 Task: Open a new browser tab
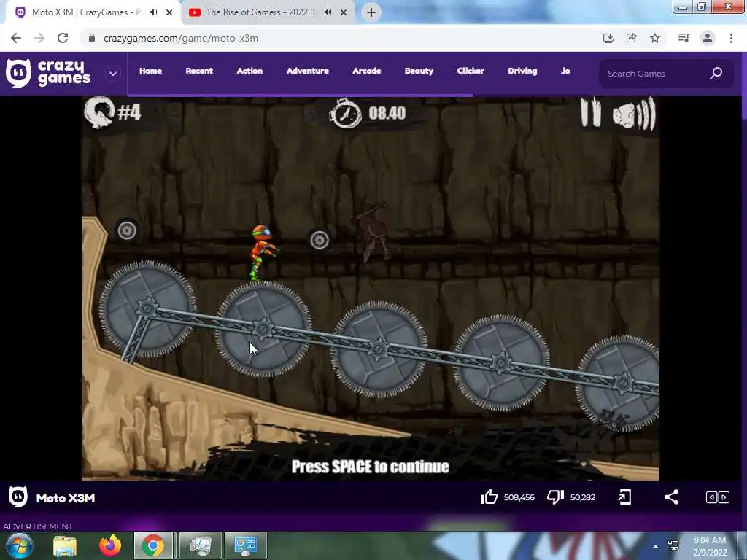click(x=371, y=12)
